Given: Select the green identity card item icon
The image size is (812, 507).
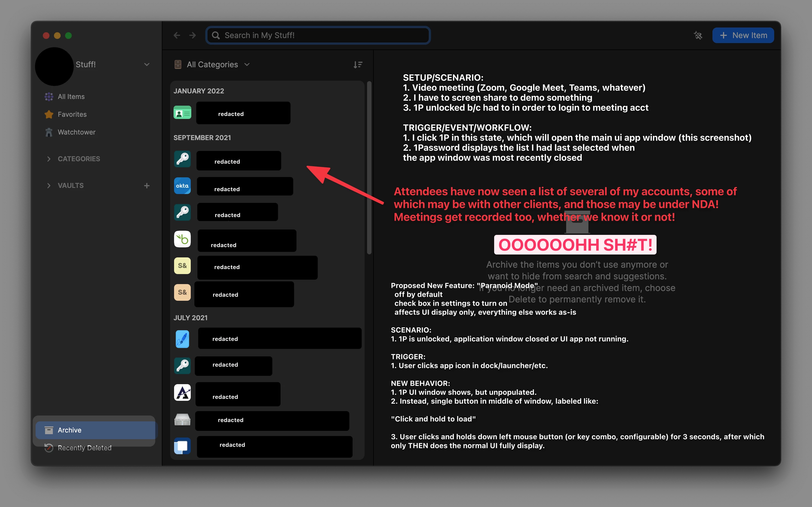Looking at the screenshot, I should 182,113.
